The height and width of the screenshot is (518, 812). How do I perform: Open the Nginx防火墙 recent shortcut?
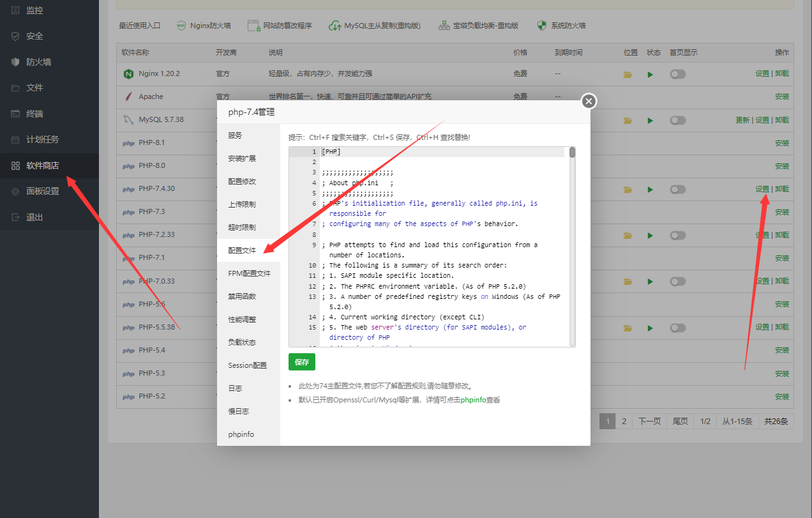coord(203,26)
